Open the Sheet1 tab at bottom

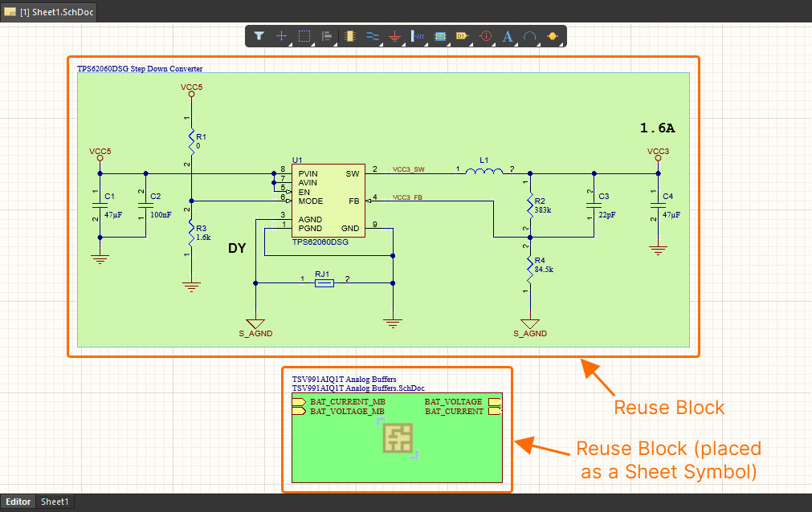pos(55,502)
